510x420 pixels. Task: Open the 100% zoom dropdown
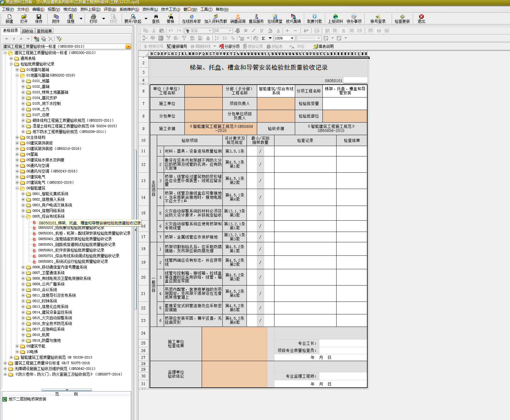[292, 38]
